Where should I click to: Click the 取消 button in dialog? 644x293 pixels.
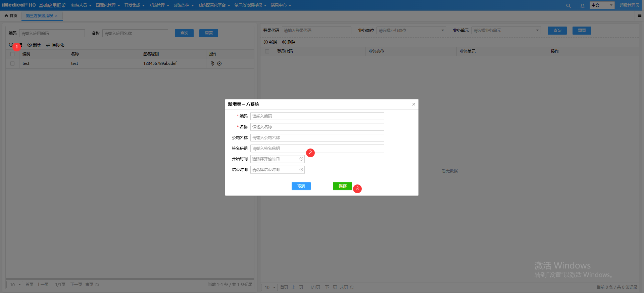click(x=301, y=186)
